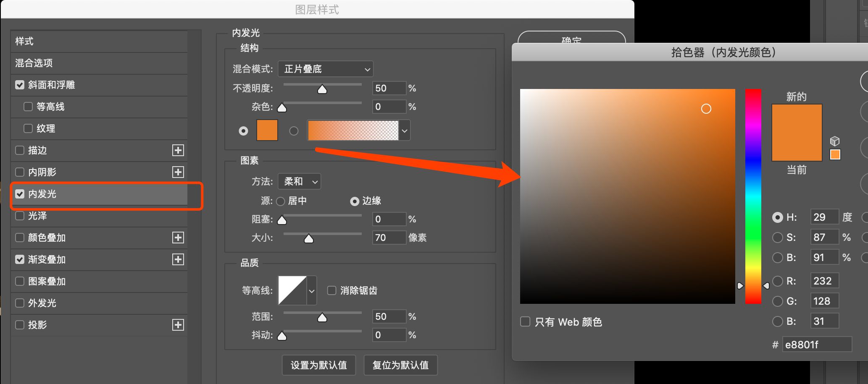Image resolution: width=868 pixels, height=384 pixels.
Task: Toggle the 斜面和浮雕 checkbox
Action: (x=20, y=85)
